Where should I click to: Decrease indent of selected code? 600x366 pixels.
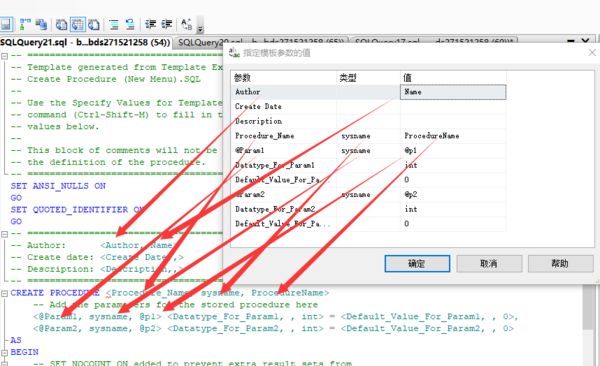pos(150,25)
